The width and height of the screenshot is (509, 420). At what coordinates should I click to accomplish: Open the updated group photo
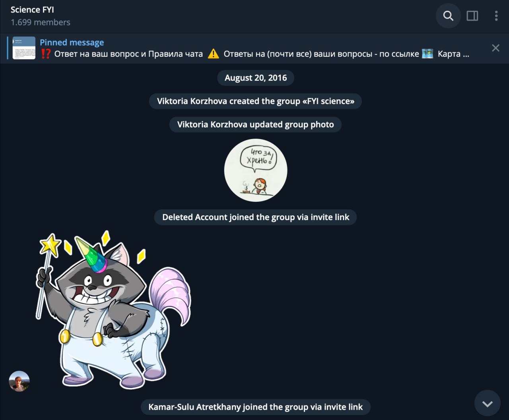[256, 170]
